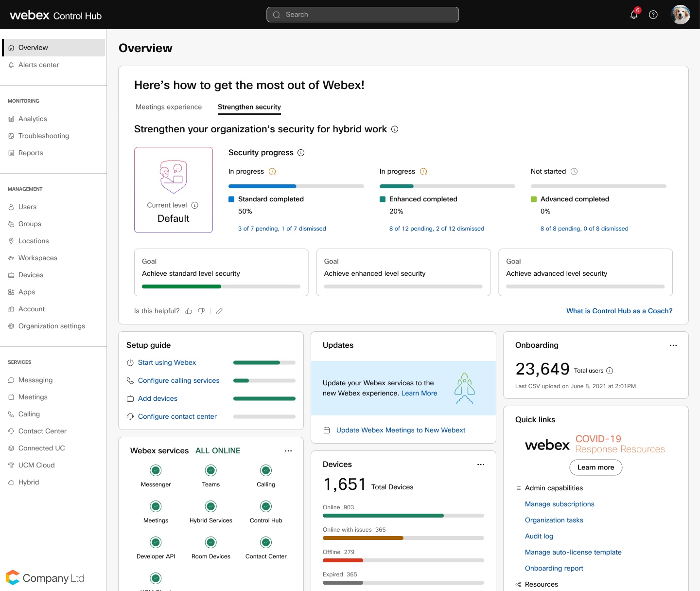This screenshot has height=591, width=700.
Task: Click the pencil edit feedback icon
Action: (x=219, y=311)
